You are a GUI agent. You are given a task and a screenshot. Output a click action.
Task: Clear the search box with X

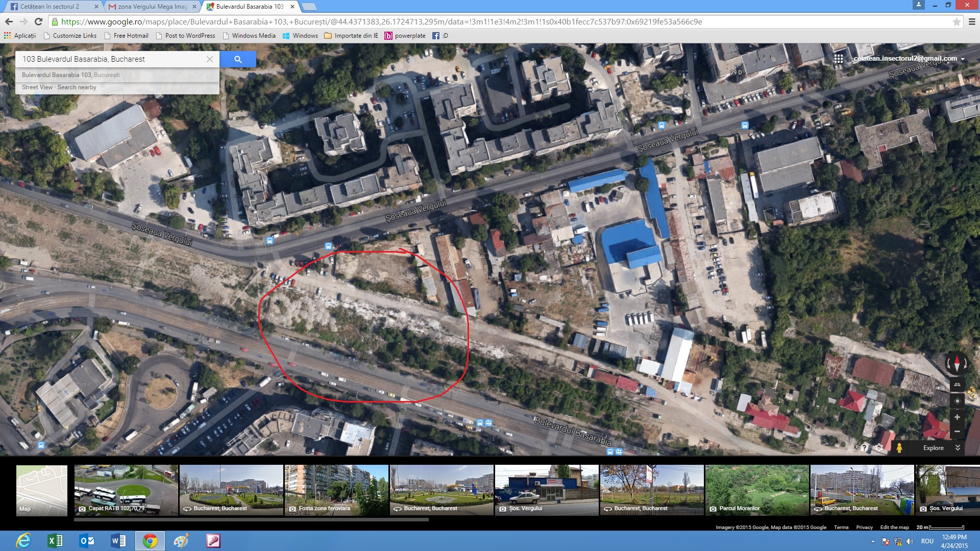210,59
